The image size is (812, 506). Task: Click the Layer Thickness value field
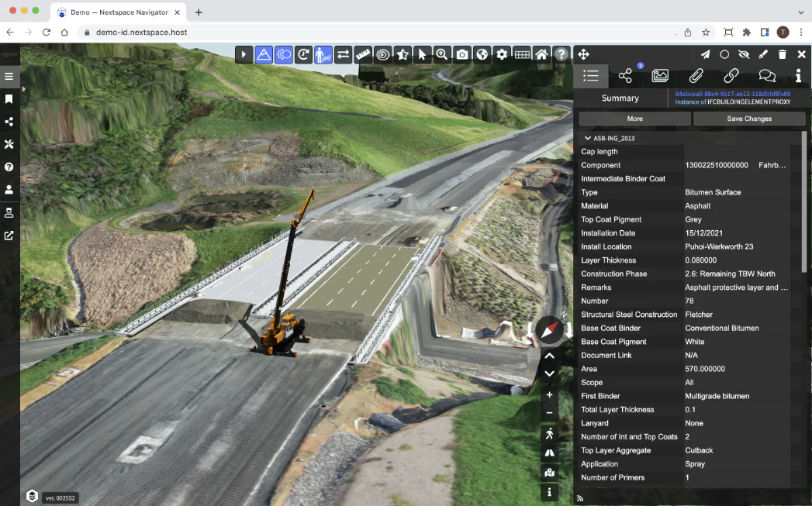(737, 260)
